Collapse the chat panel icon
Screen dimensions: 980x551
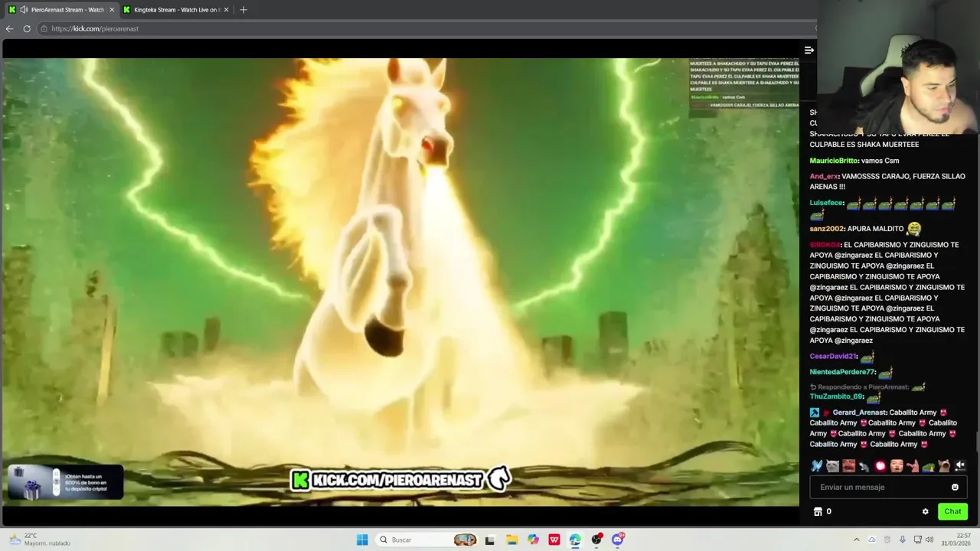click(x=809, y=50)
